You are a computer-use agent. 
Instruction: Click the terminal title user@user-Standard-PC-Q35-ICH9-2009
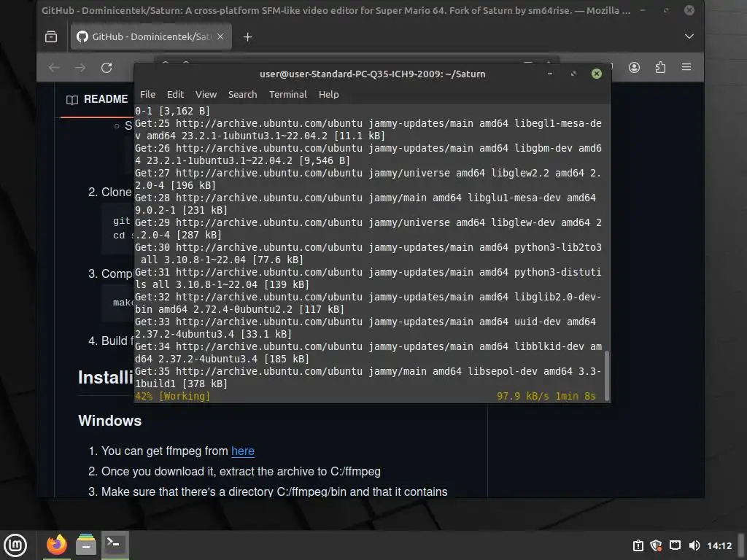[x=373, y=74]
